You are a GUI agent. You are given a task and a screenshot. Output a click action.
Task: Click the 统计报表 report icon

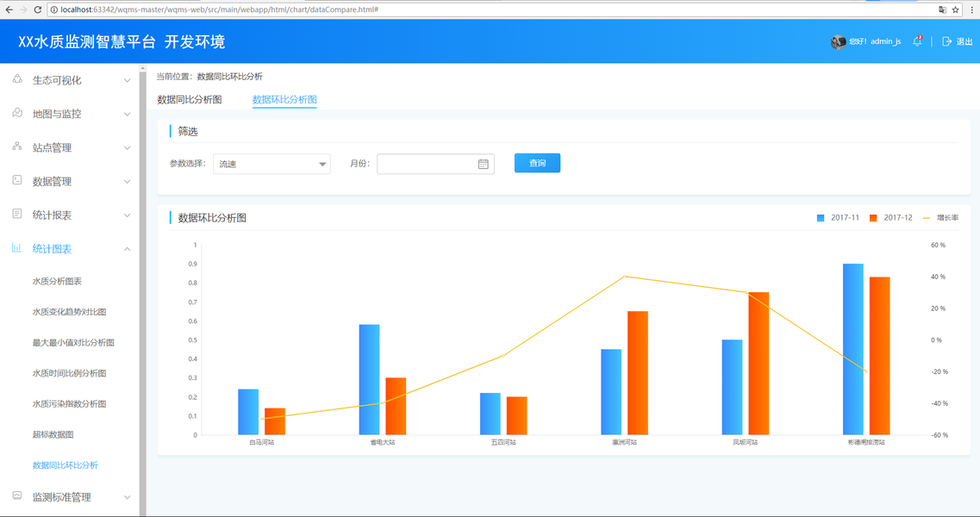point(17,215)
